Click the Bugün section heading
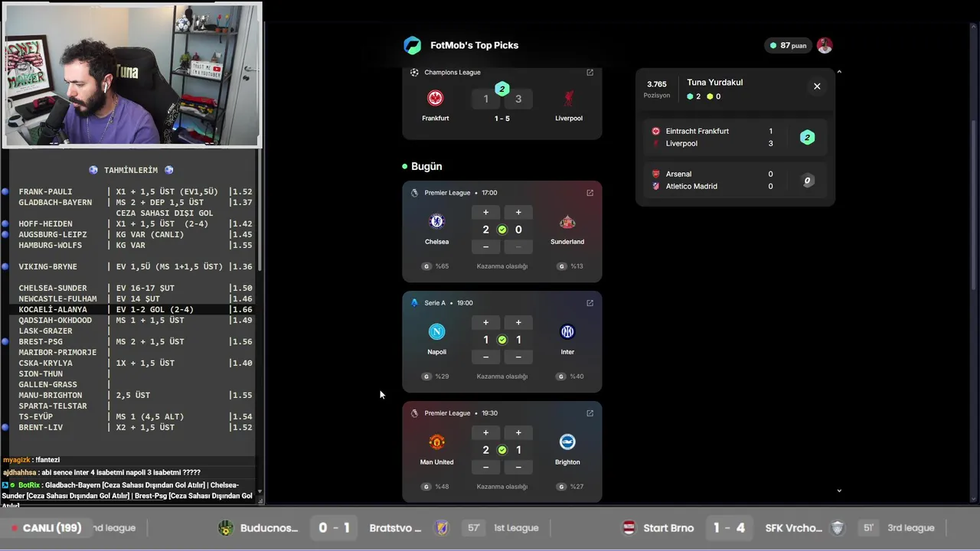Screen dimensions: 980x551 click(426, 166)
